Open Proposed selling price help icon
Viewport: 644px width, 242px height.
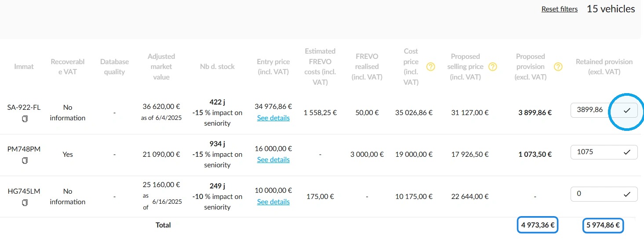493,67
